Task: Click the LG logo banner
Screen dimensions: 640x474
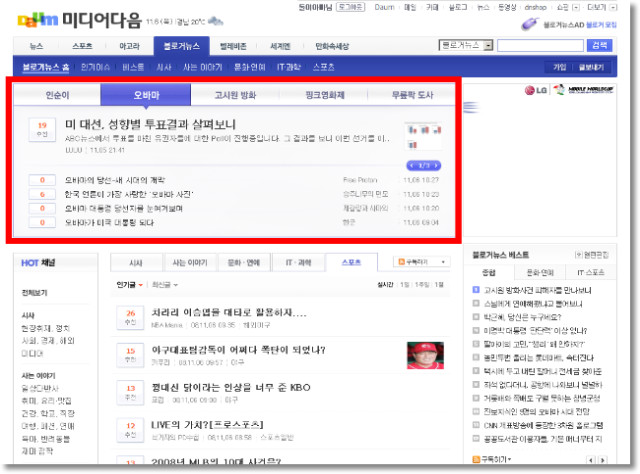Action: click(536, 90)
